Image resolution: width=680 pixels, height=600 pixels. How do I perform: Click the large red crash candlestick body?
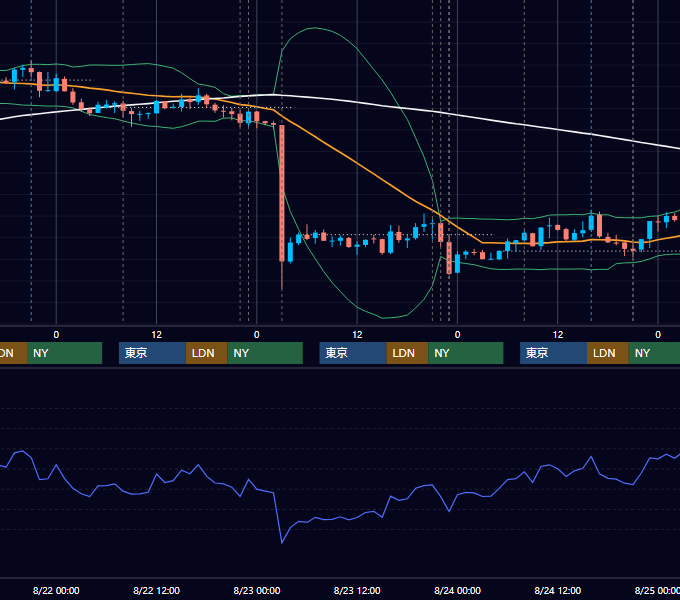282,193
